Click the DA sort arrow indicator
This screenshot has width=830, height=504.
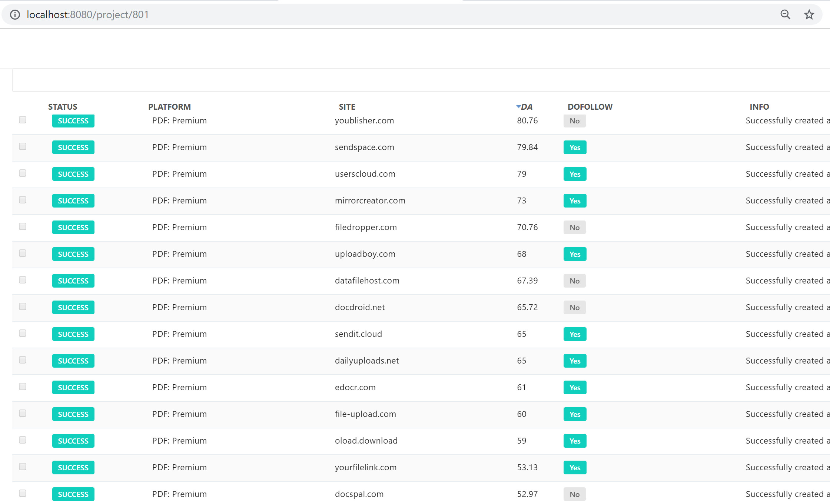pyautogui.click(x=518, y=107)
